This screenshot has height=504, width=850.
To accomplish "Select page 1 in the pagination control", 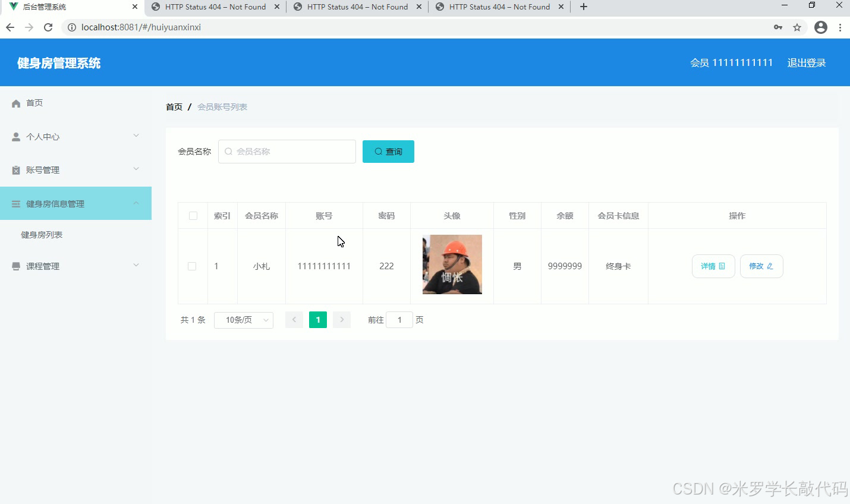I will [318, 320].
